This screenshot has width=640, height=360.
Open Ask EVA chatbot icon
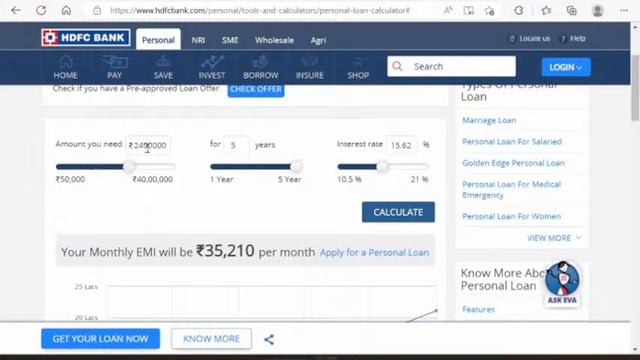pyautogui.click(x=562, y=283)
